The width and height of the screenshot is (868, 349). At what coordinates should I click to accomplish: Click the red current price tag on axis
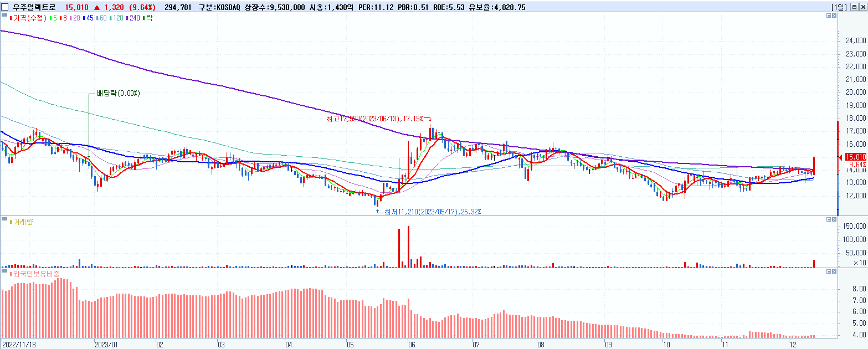click(856, 157)
